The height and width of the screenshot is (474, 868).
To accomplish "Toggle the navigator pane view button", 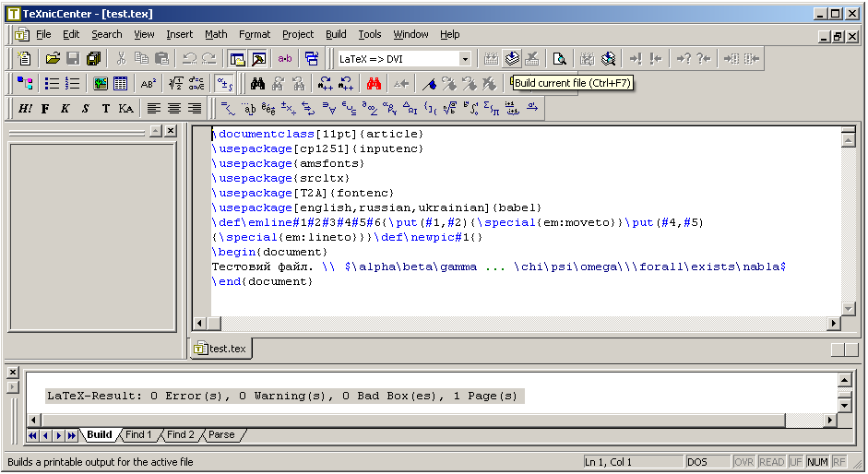I will pos(238,59).
